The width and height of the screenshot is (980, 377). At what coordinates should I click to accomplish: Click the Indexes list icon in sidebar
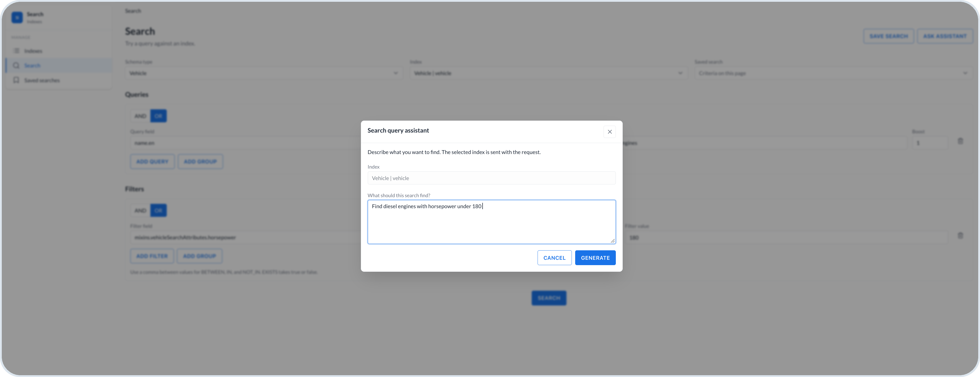click(16, 51)
